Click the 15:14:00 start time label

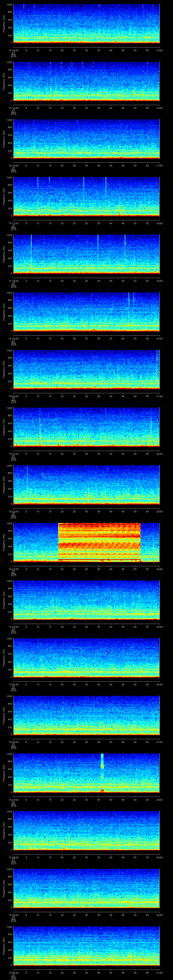tap(13, 50)
